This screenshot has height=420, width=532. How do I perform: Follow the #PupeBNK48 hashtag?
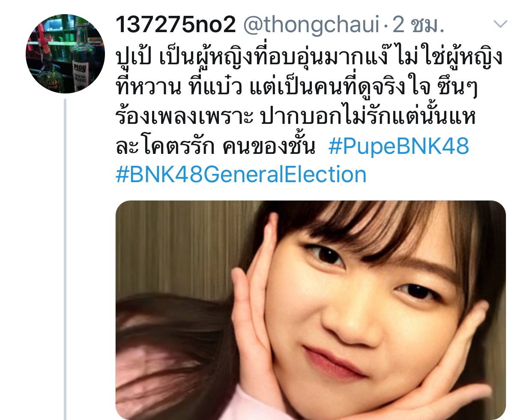click(x=399, y=146)
